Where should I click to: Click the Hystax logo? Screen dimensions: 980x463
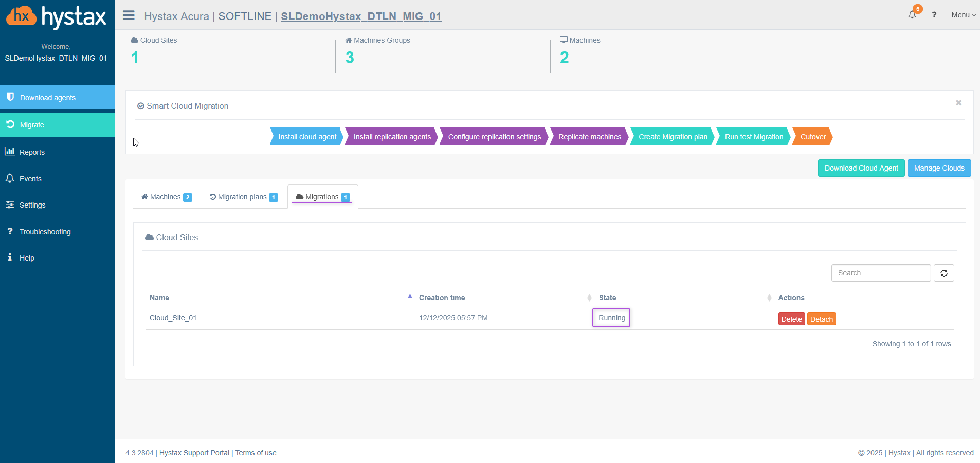point(57,17)
